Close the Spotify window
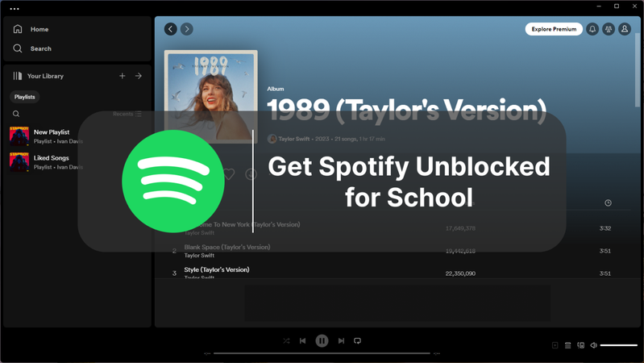 [634, 6]
